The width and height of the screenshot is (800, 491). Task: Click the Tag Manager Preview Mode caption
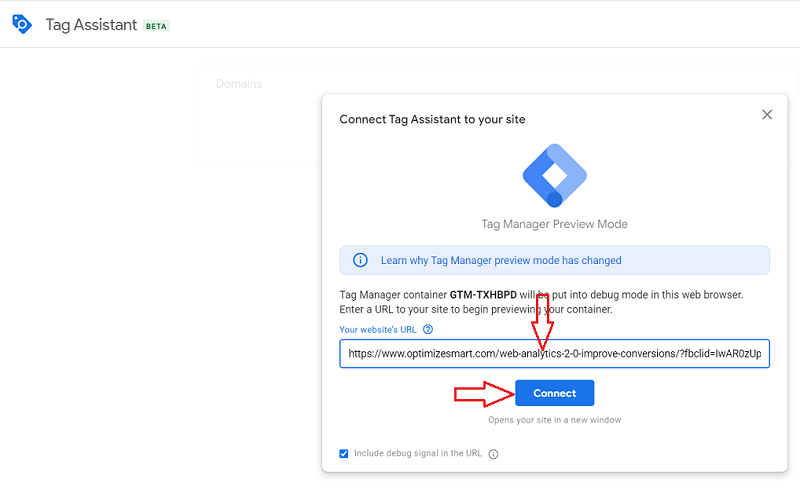pyautogui.click(x=555, y=224)
